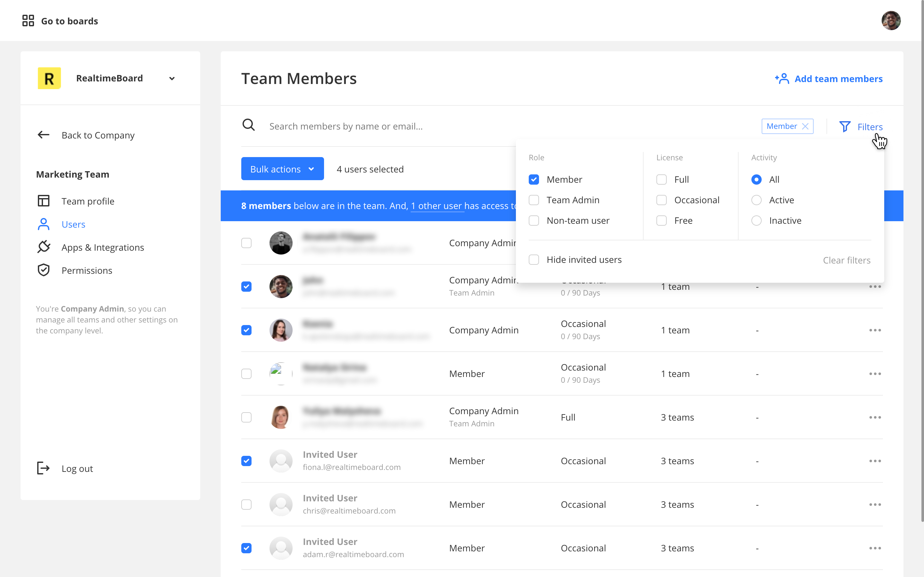
Task: Remove the Member filter tag
Action: [805, 126]
